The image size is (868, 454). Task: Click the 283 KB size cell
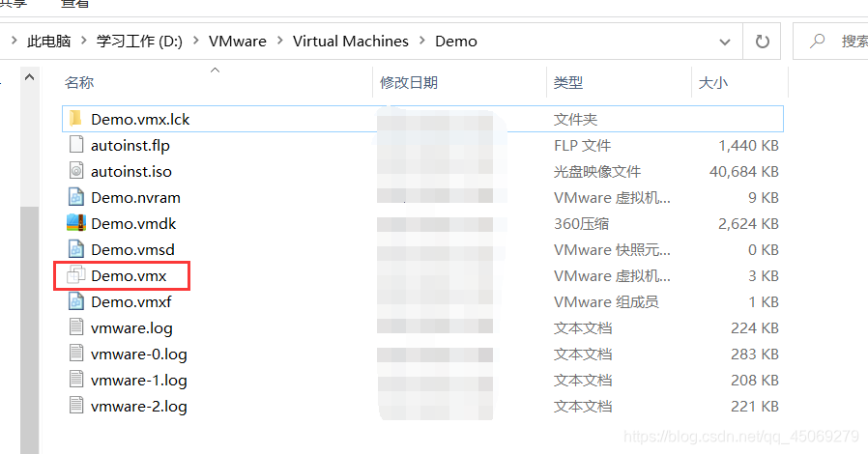coord(755,354)
